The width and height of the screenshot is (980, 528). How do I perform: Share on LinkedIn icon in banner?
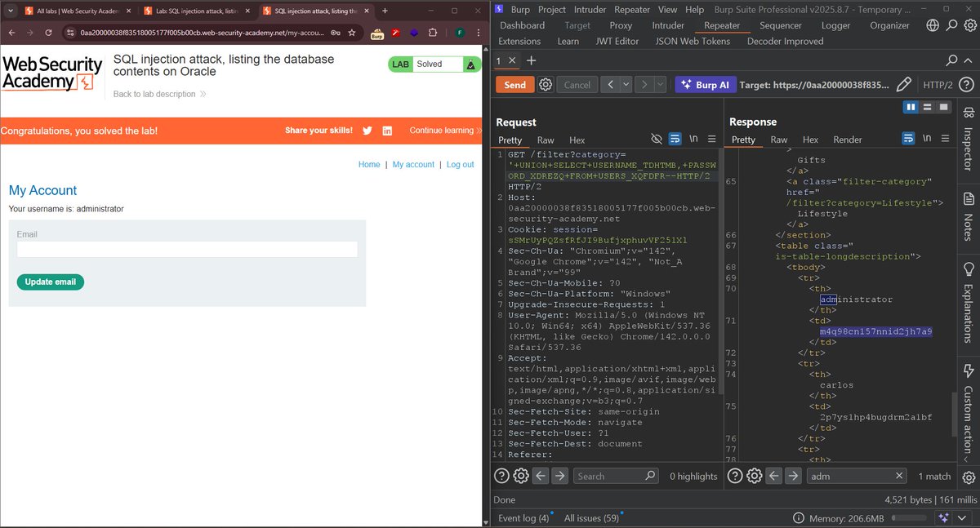coord(387,131)
